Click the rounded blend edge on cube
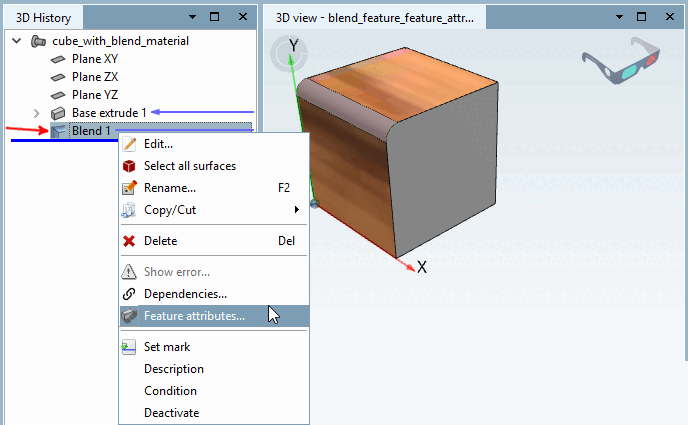Viewport: 688px width, 425px height. [x=348, y=110]
